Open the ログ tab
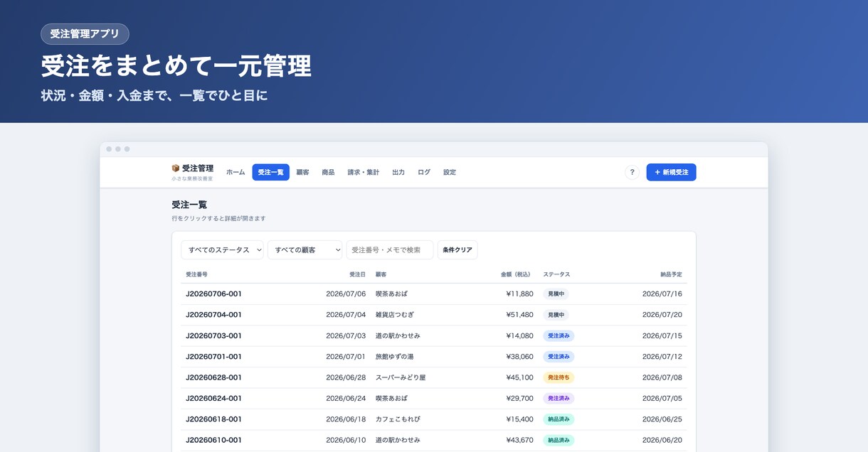 pos(424,172)
